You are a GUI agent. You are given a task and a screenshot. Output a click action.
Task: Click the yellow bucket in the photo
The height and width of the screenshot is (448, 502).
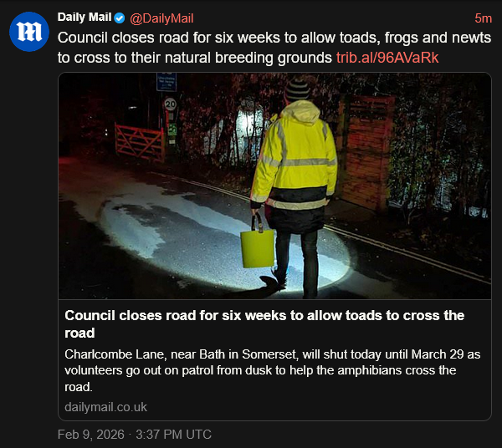258,244
